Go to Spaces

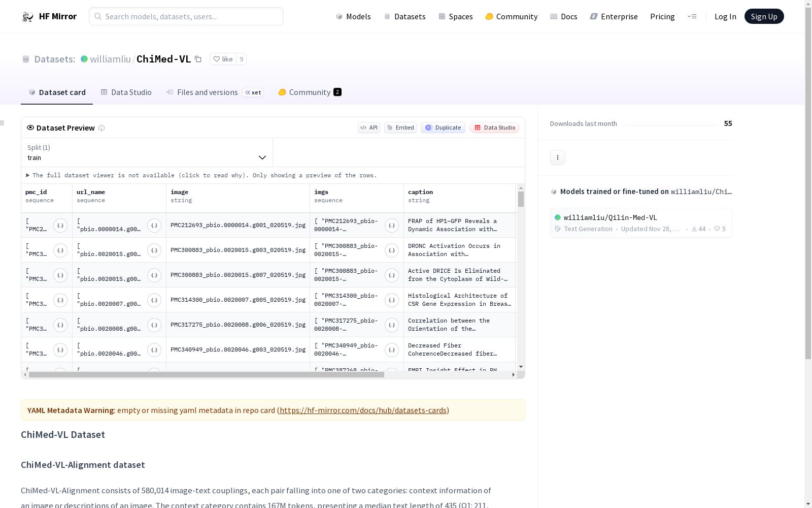(x=456, y=17)
